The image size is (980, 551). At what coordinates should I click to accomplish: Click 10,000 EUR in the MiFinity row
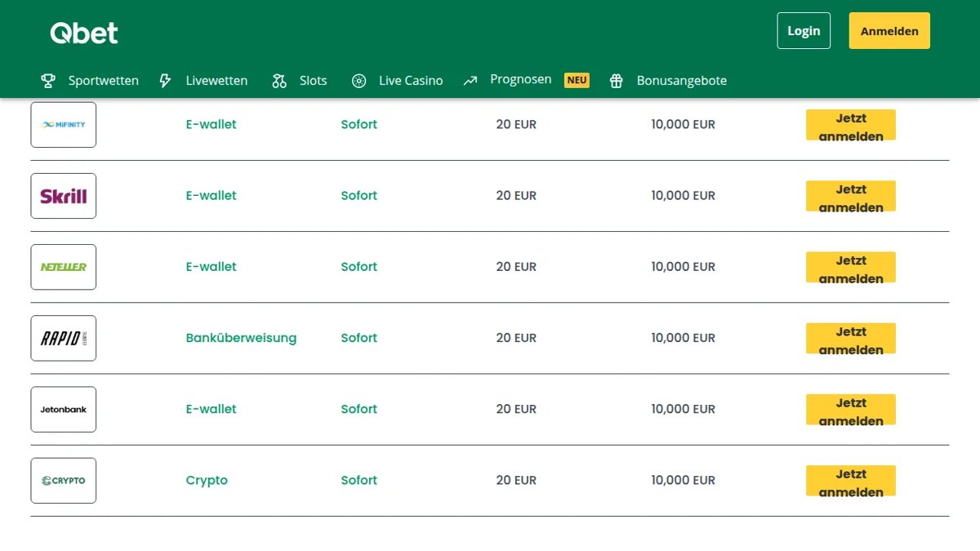coord(683,124)
